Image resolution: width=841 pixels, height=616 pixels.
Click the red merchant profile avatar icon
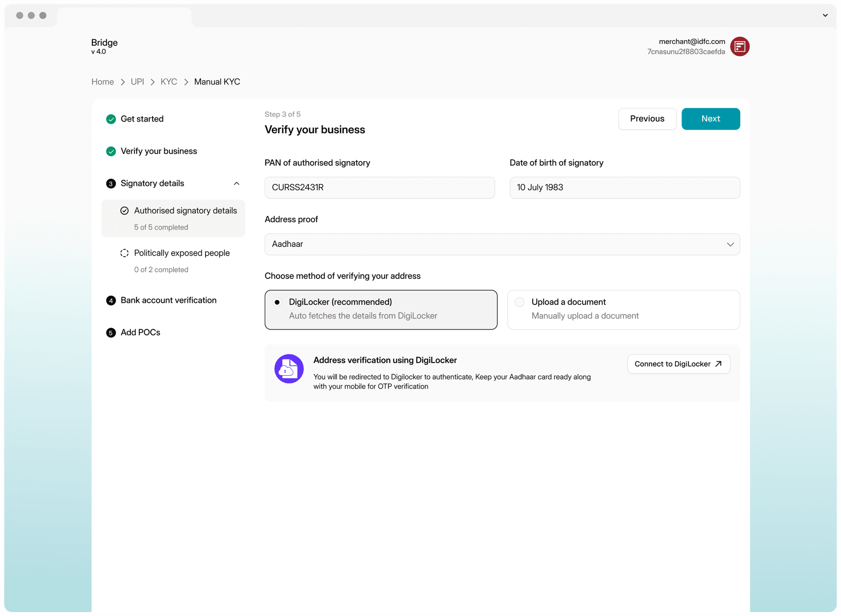[x=740, y=46]
